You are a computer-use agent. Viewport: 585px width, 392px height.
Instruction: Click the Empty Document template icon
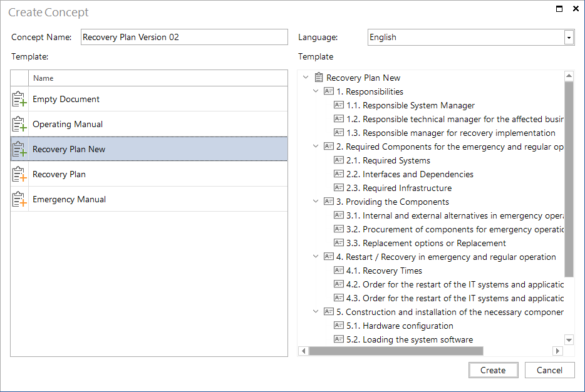click(19, 99)
